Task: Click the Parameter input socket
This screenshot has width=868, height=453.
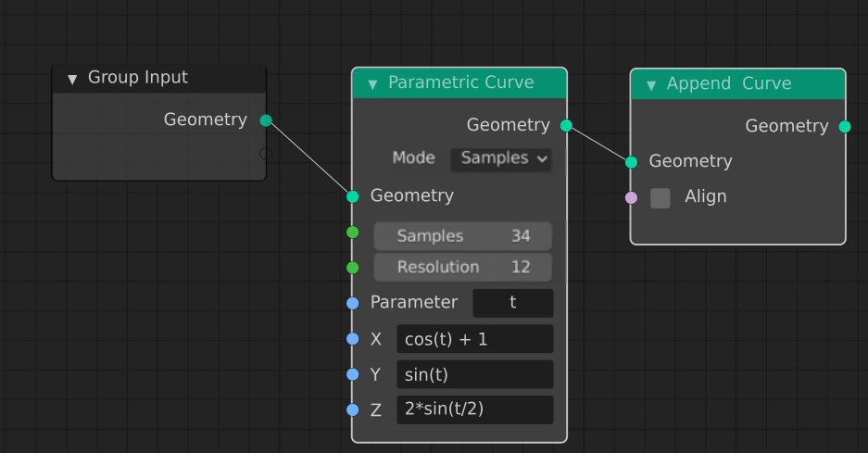Action: click(353, 304)
